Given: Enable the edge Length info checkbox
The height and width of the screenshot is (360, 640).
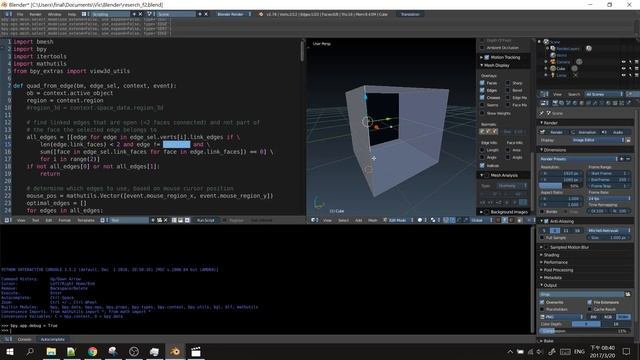Looking at the screenshot, I should click(482, 150).
